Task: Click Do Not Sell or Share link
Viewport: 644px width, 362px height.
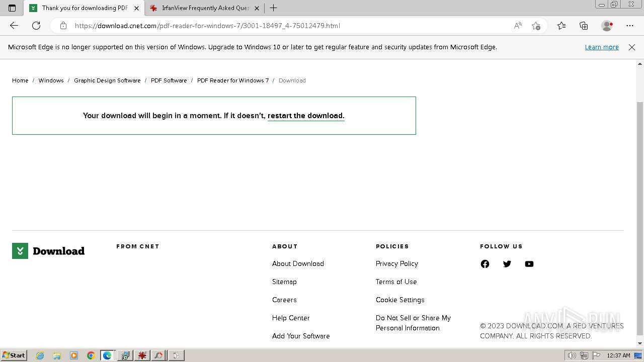Action: (x=413, y=323)
